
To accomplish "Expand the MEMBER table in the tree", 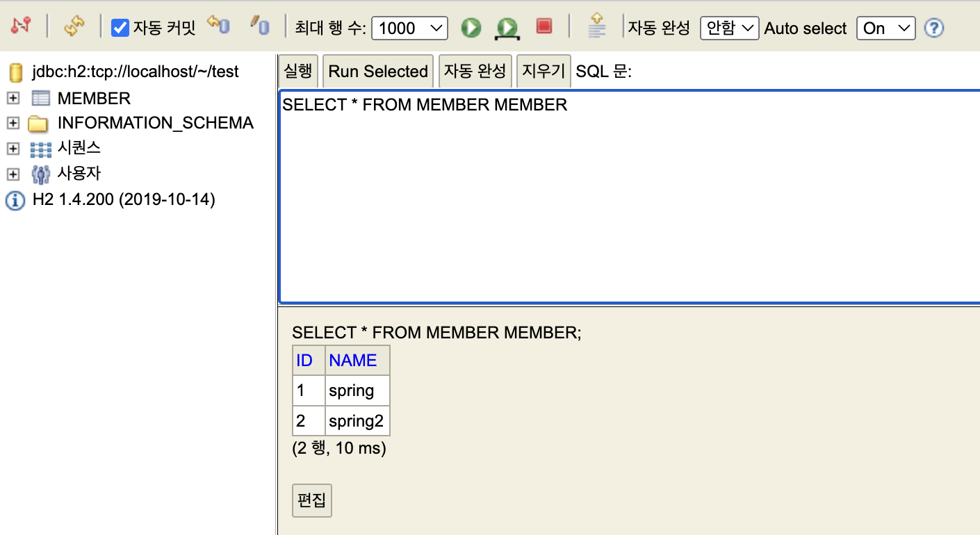I will point(15,98).
